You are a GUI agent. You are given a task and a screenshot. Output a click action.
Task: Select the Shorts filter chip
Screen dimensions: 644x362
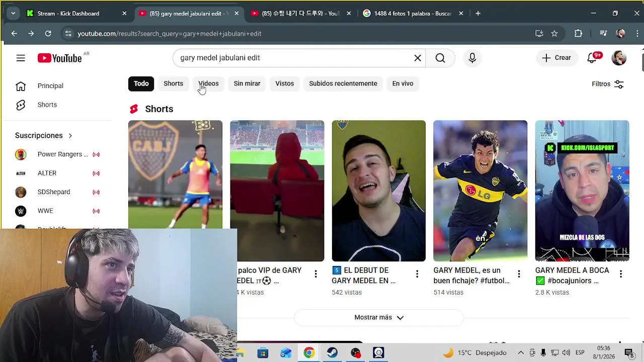(173, 83)
